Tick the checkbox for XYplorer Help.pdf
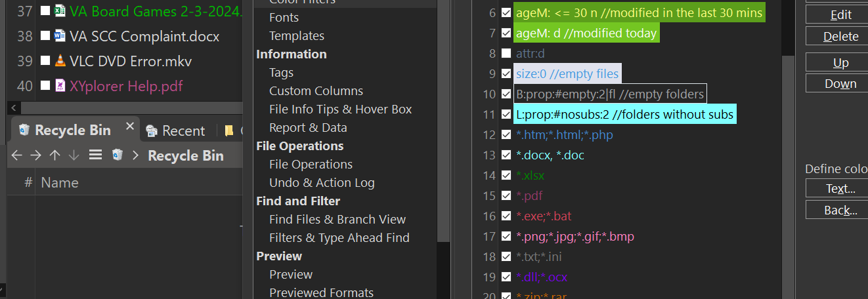Image resolution: width=868 pixels, height=299 pixels. [45, 86]
